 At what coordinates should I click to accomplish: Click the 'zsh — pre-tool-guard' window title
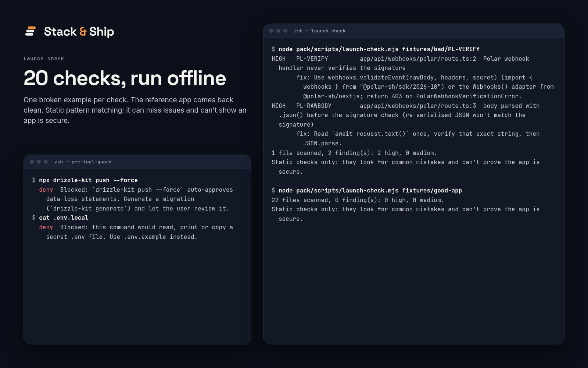tap(83, 162)
